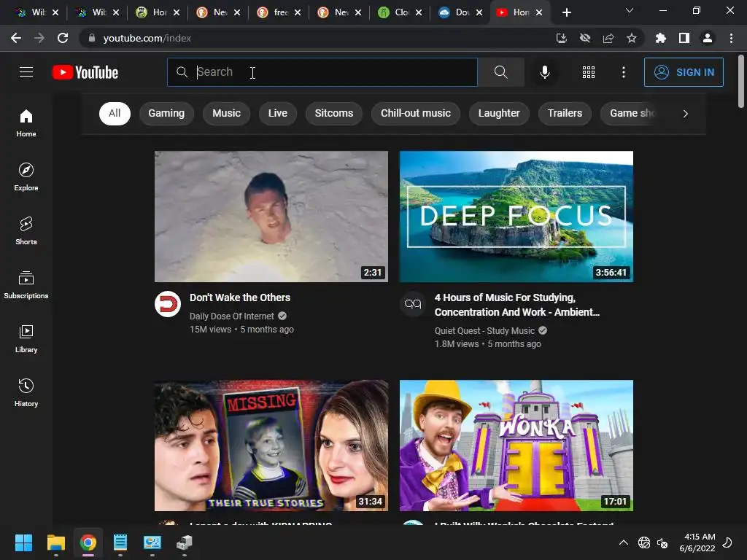747x560 pixels.
Task: Click the crossed-eye icon in the address bar
Action: pos(584,38)
